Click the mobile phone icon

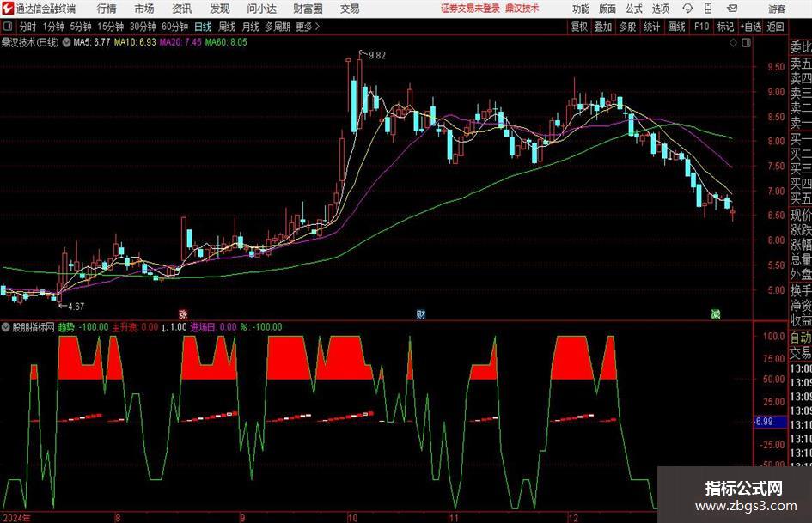tap(708, 9)
